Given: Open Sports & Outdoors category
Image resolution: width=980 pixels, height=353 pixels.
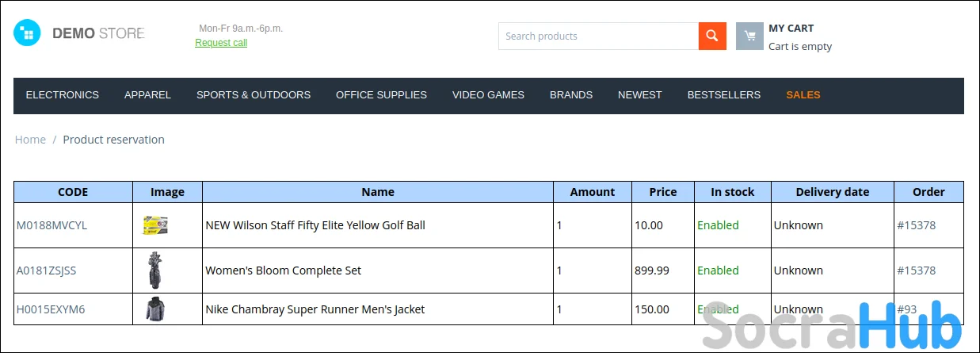Looking at the screenshot, I should coord(254,95).
